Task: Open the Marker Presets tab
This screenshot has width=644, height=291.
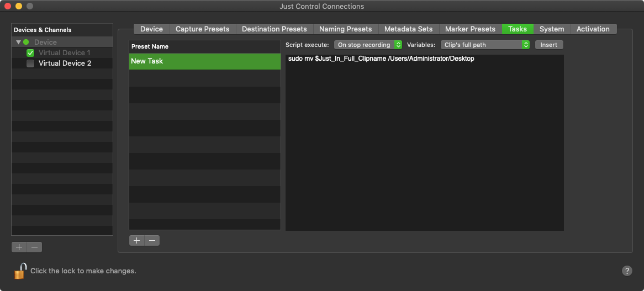Action: tap(470, 29)
